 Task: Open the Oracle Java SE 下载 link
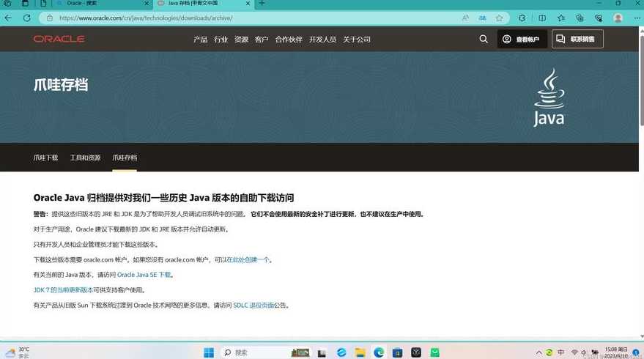click(144, 275)
